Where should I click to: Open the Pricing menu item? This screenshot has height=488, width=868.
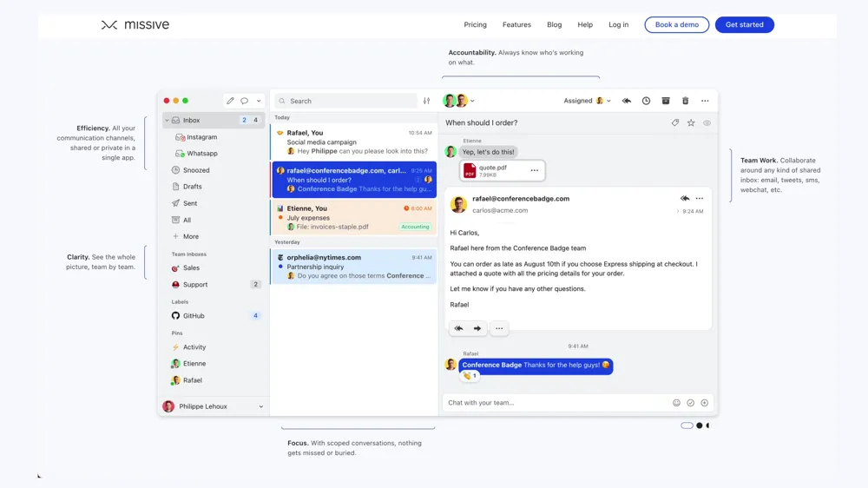(475, 24)
